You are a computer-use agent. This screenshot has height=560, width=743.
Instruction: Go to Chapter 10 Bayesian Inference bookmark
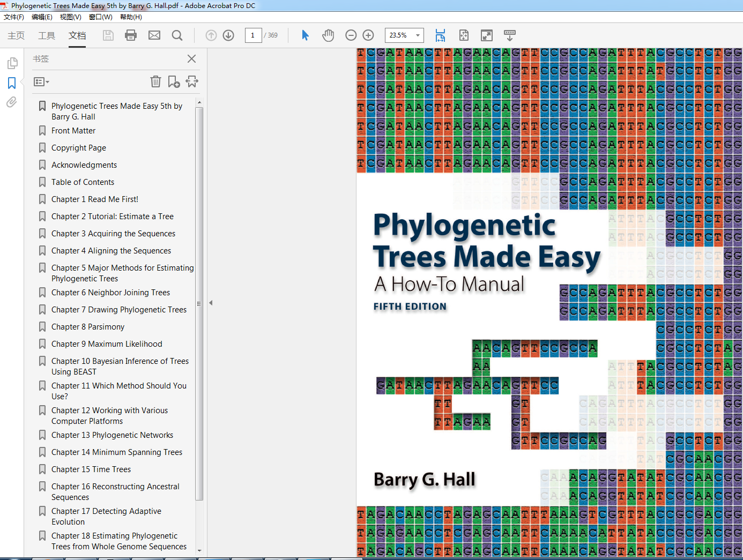click(x=120, y=367)
